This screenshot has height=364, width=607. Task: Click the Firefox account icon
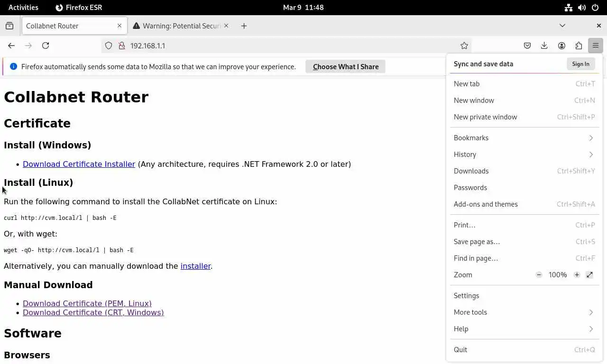coord(561,45)
